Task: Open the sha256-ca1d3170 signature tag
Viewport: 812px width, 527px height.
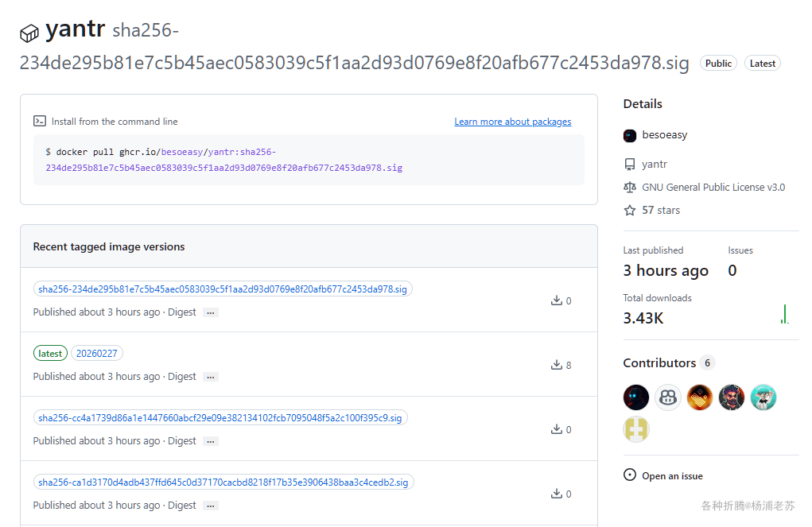Action: point(223,482)
